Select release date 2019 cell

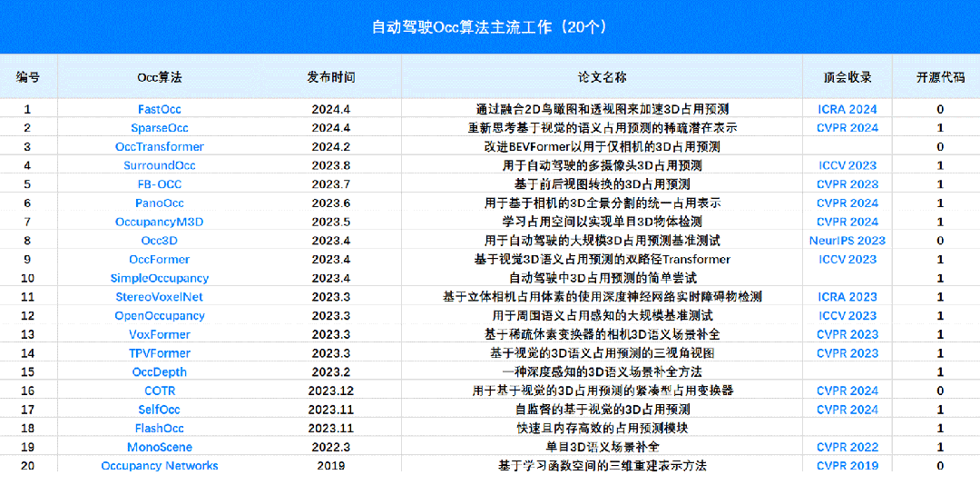(x=330, y=466)
